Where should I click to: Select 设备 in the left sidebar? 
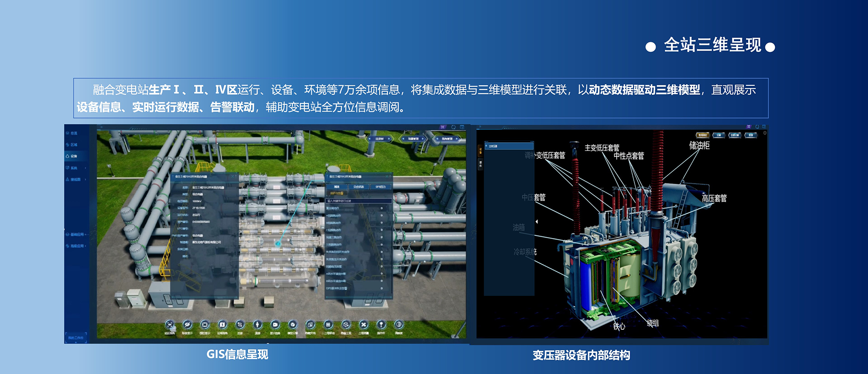pos(73,156)
